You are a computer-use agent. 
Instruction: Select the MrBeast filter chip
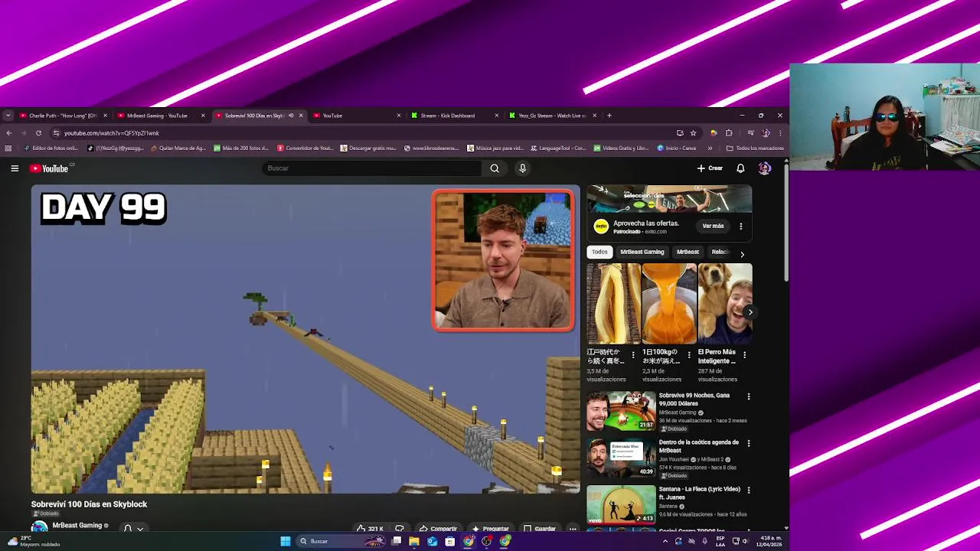688,252
